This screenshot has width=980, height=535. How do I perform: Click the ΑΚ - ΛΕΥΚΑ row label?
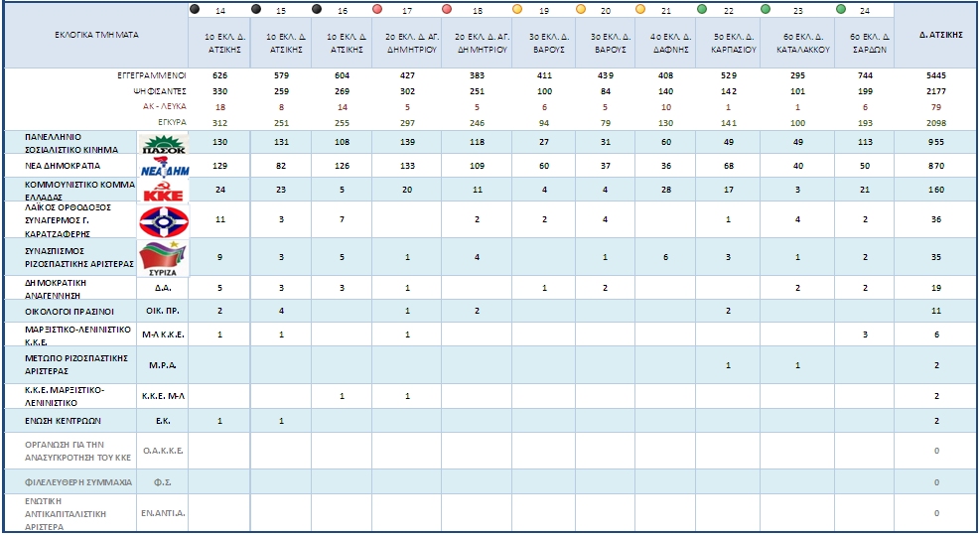pos(165,106)
